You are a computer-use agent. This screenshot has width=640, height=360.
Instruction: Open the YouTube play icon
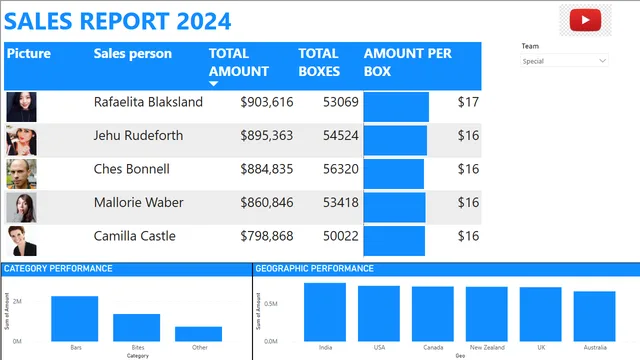pyautogui.click(x=585, y=20)
